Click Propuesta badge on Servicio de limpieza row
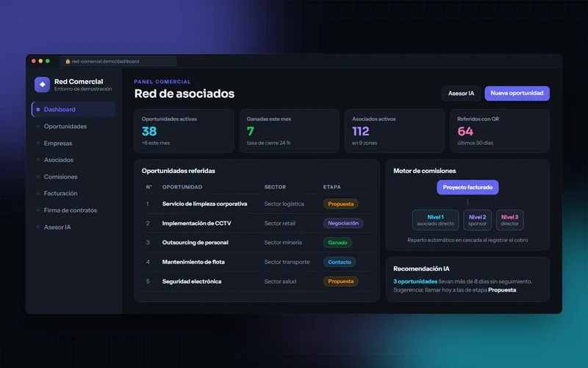 (340, 204)
